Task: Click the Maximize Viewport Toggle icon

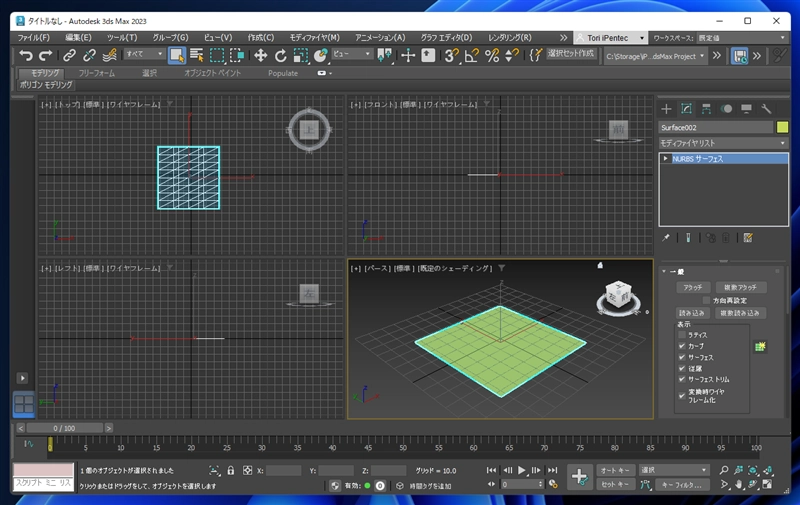Action: 767,484
